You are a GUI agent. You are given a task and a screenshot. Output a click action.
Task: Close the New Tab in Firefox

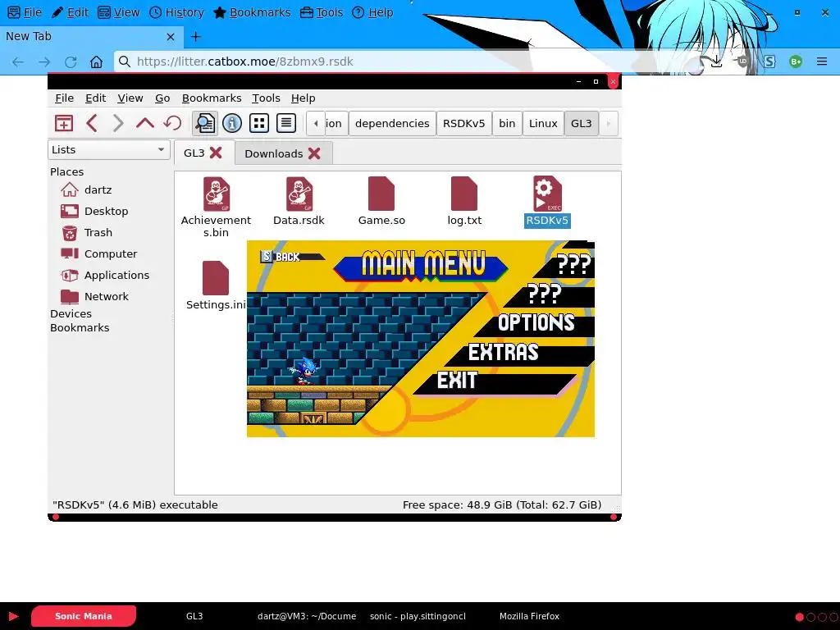pos(171,36)
